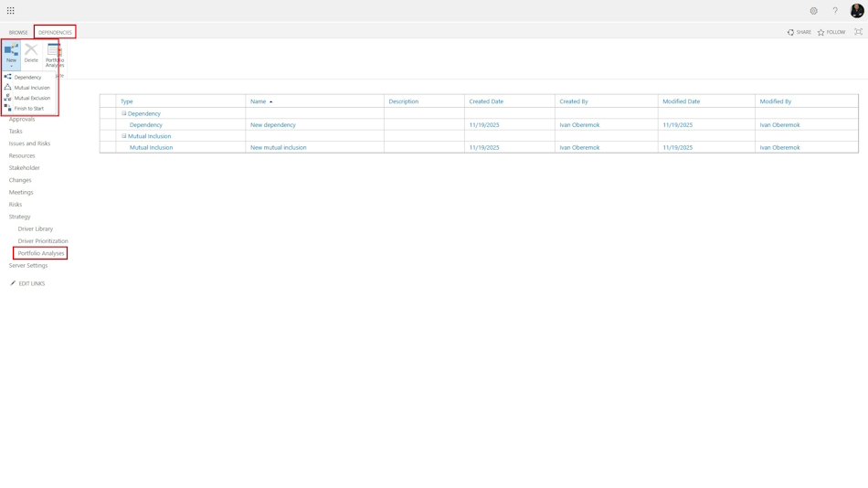The image size is (868, 488).
Task: Select the New dependency row checkbox cell
Action: click(108, 124)
